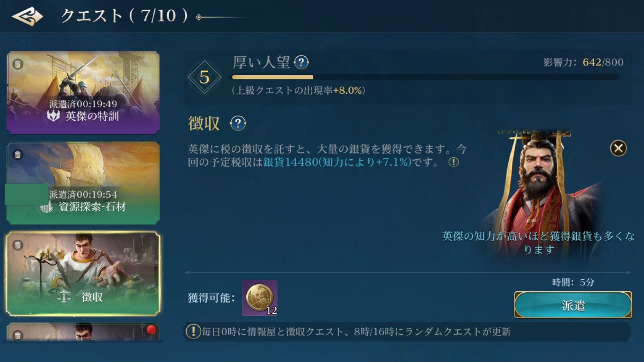Delete the 資源探索-石材 quest via trash icon
The image size is (644, 362).
(x=17, y=154)
